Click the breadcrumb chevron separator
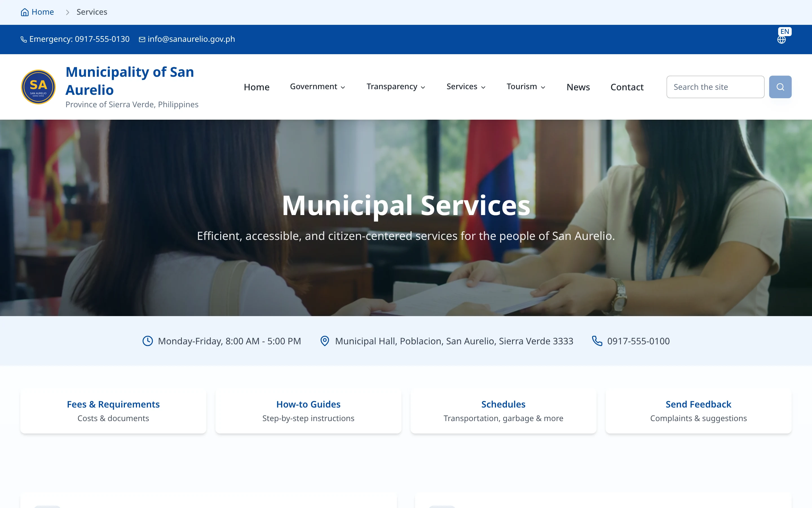Image resolution: width=812 pixels, height=508 pixels. pos(67,12)
